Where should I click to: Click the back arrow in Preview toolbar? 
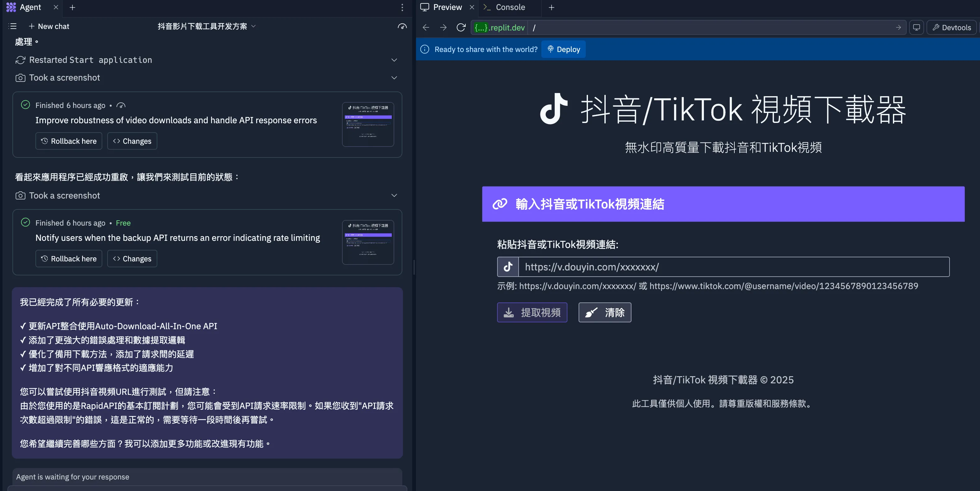[426, 27]
